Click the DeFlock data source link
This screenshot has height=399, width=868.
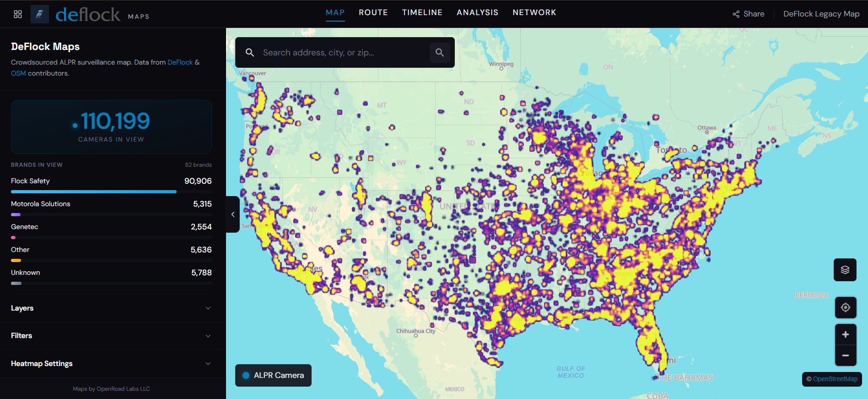[180, 62]
